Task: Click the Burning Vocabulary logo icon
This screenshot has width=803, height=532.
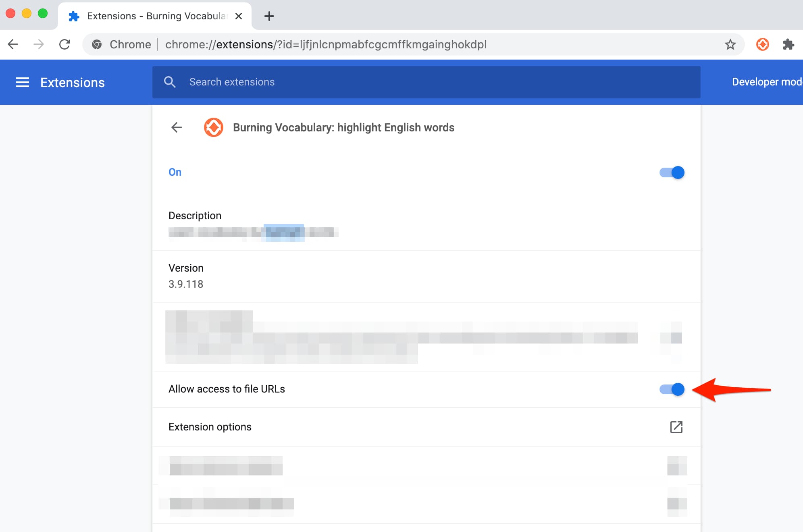Action: tap(214, 127)
